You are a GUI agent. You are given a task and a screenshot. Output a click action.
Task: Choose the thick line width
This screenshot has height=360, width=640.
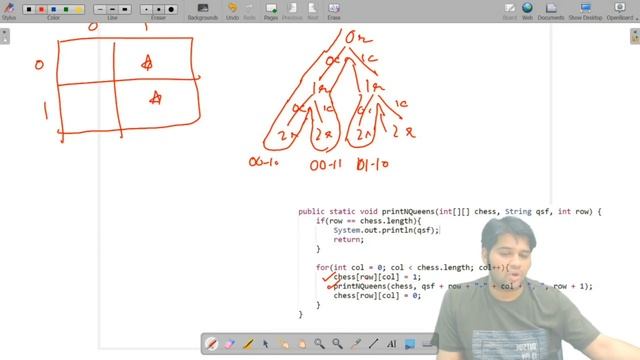(124, 9)
